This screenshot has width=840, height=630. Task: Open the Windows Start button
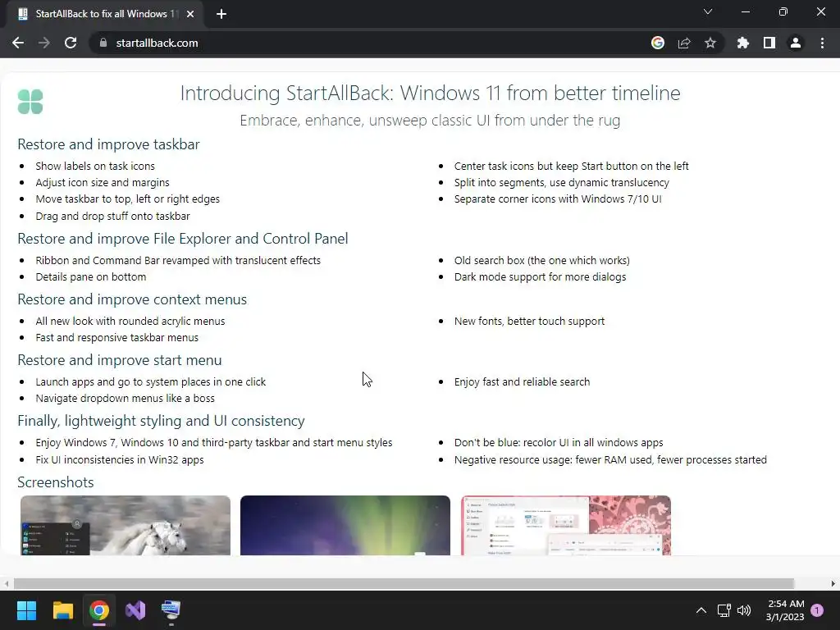[26, 610]
